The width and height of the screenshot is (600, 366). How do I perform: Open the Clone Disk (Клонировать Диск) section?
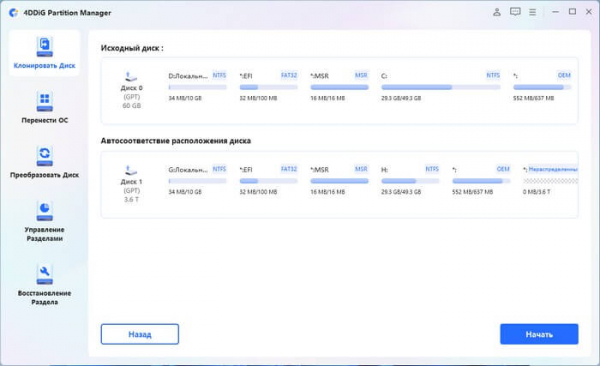[x=44, y=53]
